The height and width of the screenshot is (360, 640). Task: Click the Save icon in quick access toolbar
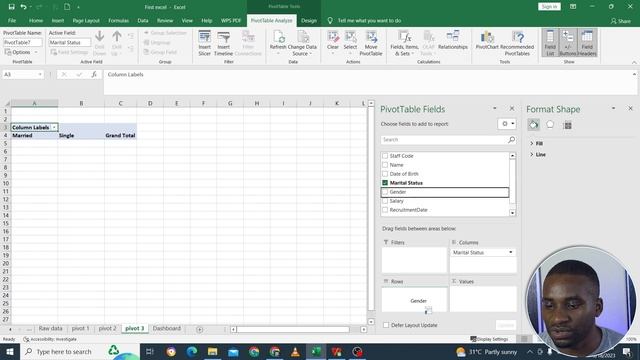pos(11,7)
